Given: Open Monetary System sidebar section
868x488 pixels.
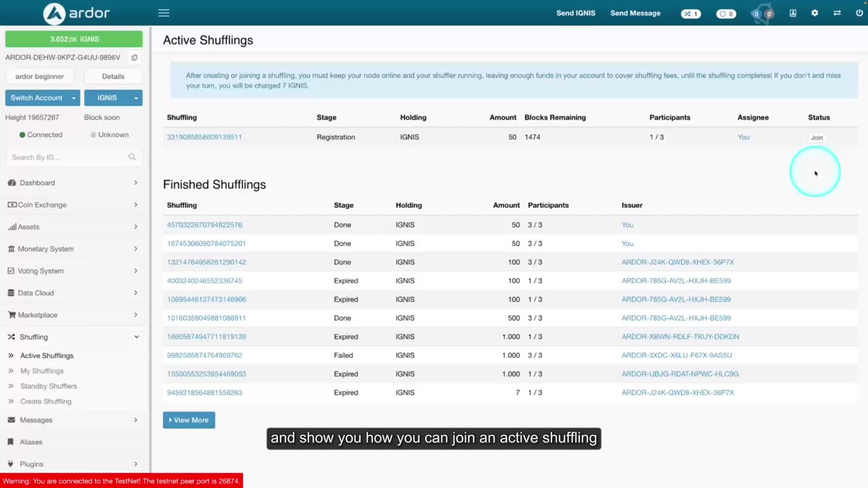Looking at the screenshot, I should pyautogui.click(x=73, y=249).
